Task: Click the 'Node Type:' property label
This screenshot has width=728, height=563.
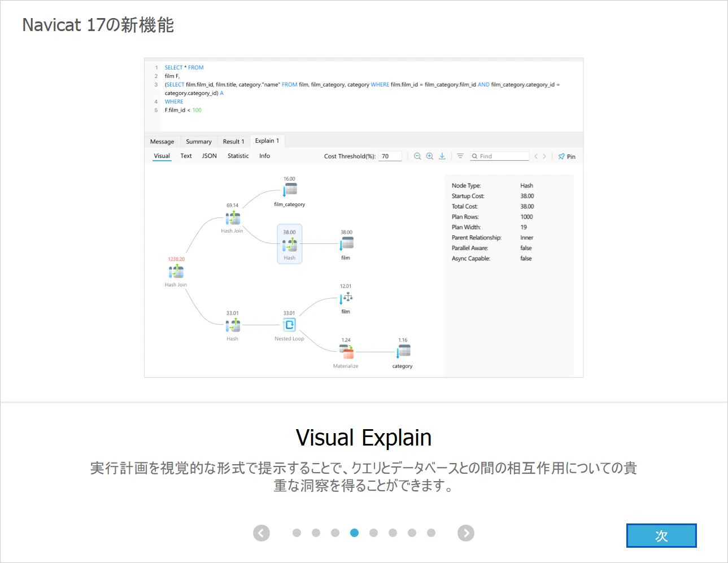Action: (x=467, y=186)
